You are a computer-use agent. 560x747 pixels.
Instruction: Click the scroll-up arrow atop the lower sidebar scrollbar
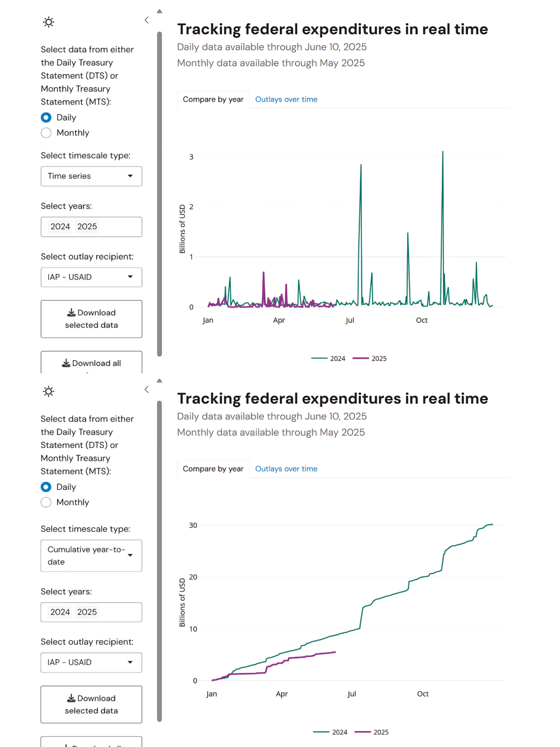coord(159,381)
